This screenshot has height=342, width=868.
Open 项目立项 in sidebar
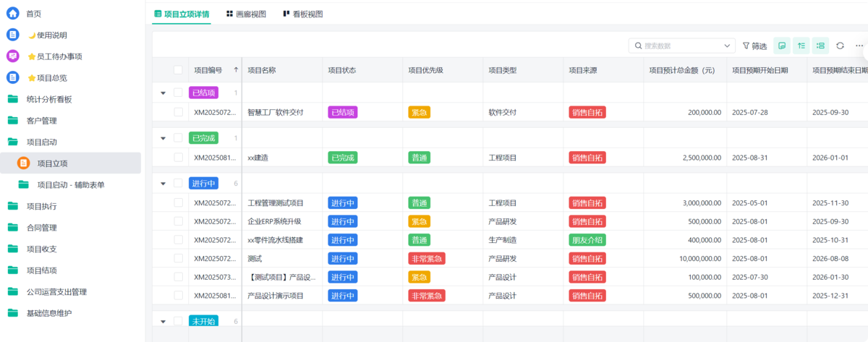(x=70, y=163)
